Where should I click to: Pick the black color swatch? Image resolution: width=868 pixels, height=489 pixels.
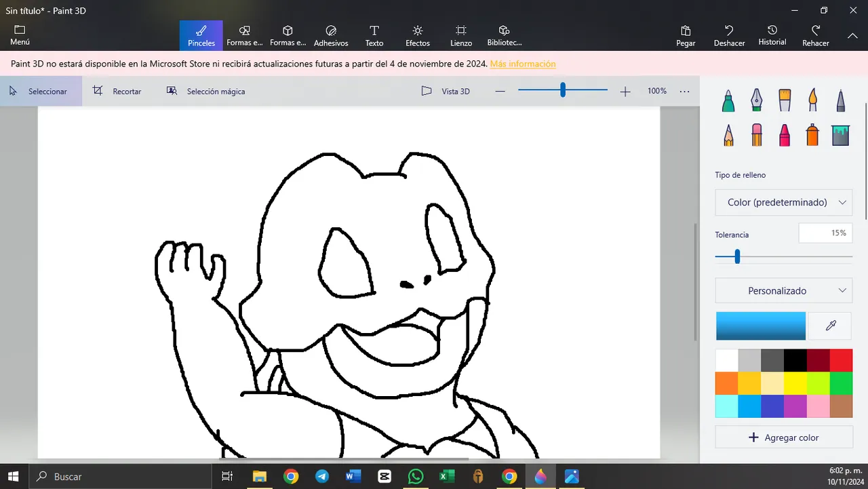[x=795, y=360]
